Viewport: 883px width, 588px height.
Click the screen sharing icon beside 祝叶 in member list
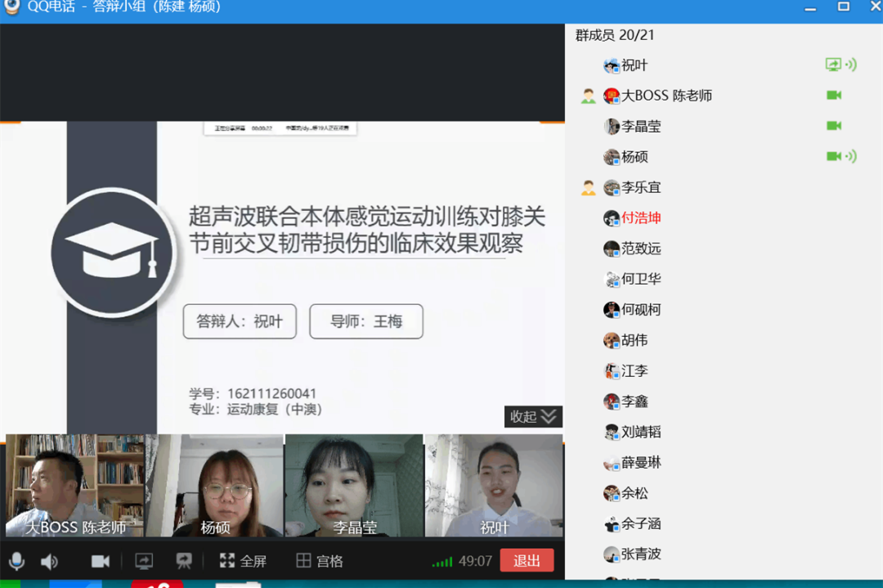(833, 65)
